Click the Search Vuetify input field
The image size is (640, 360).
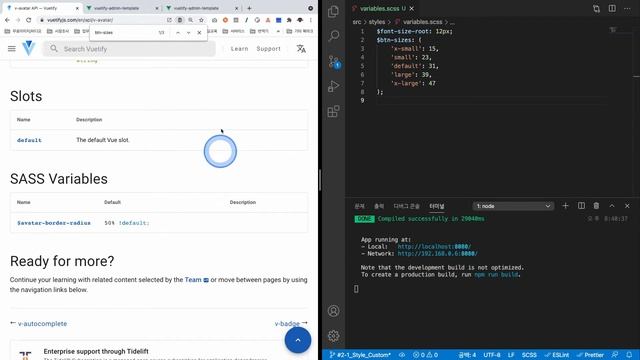129,49
